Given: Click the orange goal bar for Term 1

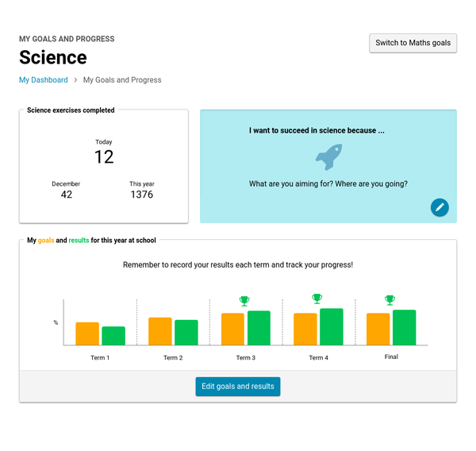Looking at the screenshot, I should point(87,333).
